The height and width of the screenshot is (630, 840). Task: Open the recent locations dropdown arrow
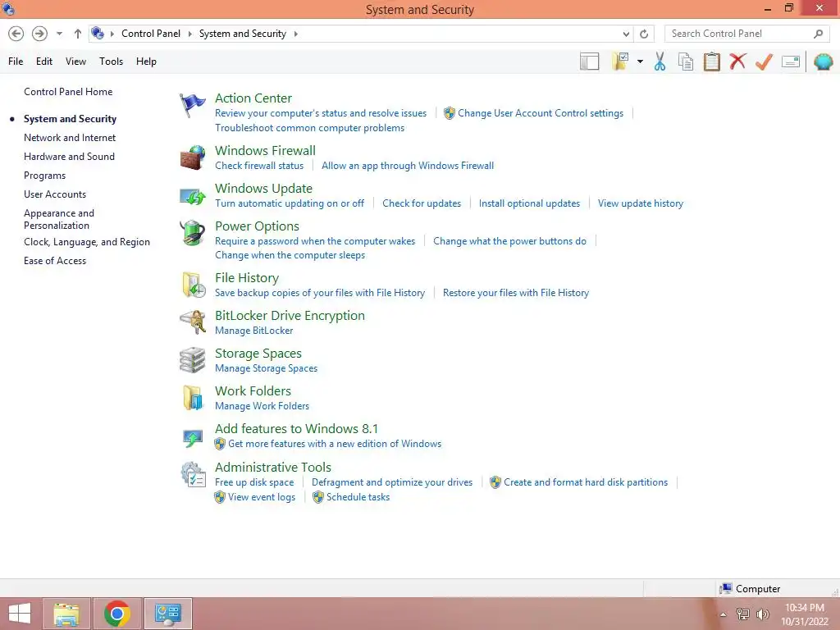pyautogui.click(x=59, y=34)
